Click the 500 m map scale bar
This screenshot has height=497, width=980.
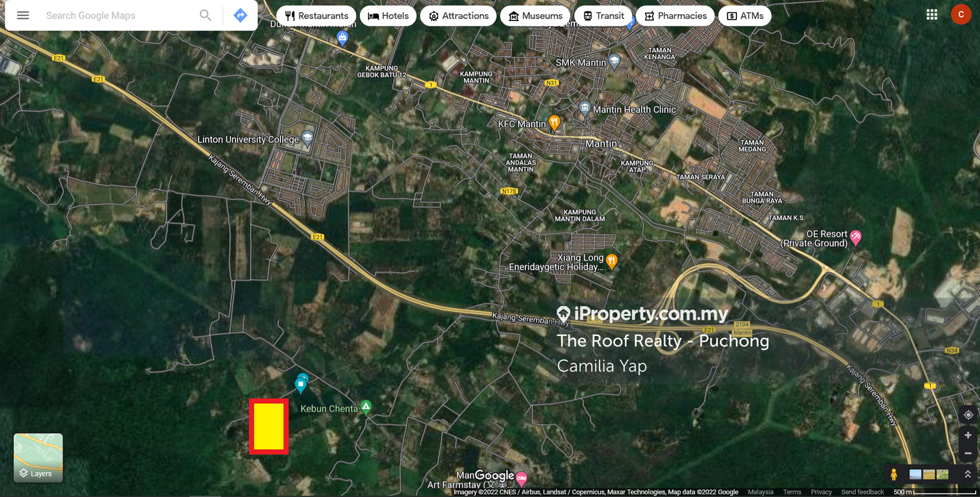coord(934,492)
